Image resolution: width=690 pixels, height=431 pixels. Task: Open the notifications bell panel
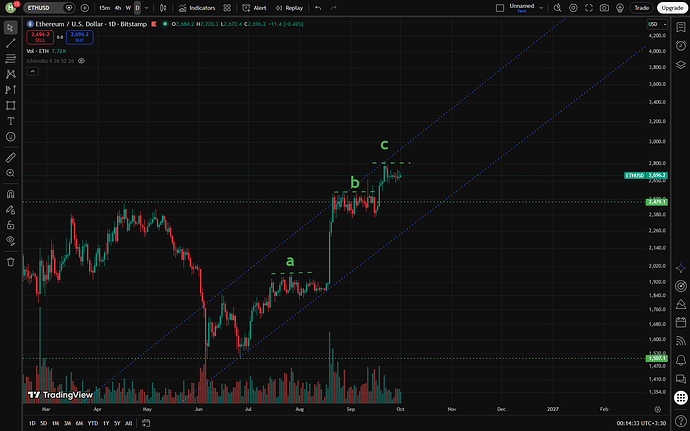click(681, 360)
